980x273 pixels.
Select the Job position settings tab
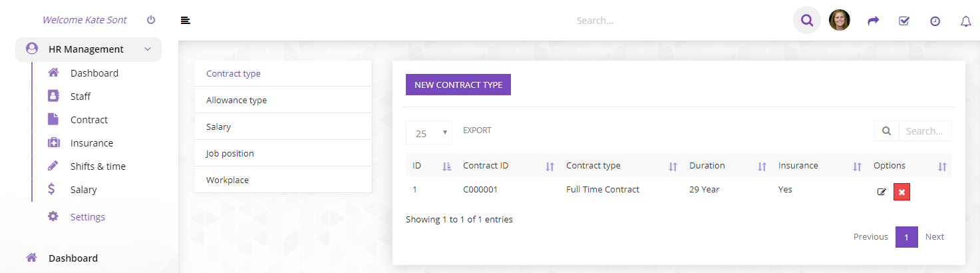pyautogui.click(x=283, y=153)
